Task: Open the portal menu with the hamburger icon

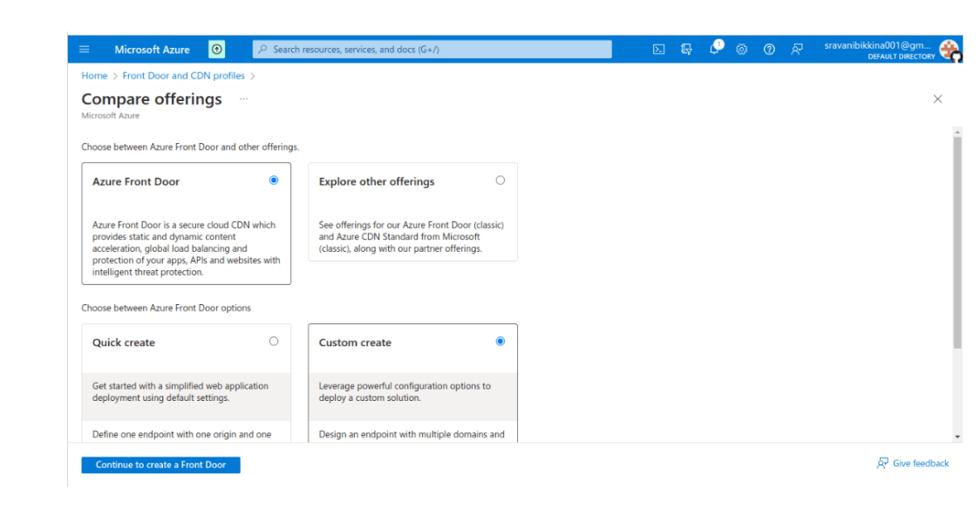Action: point(84,49)
